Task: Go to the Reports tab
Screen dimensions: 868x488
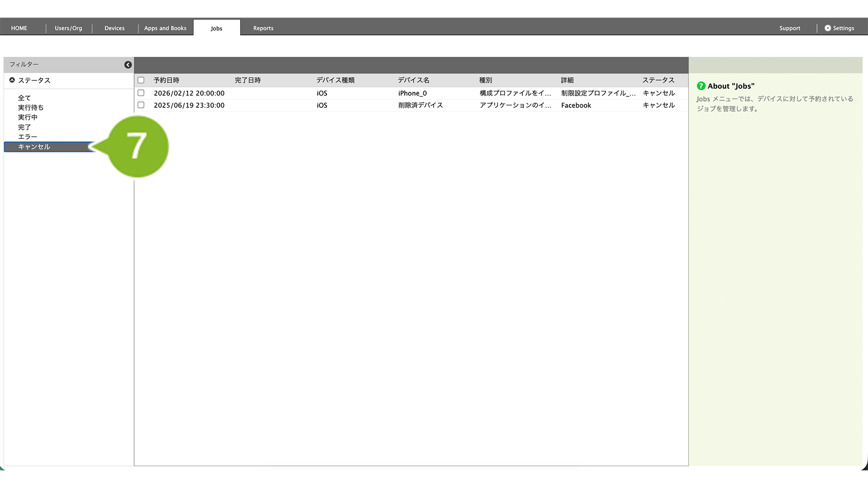Action: coord(263,28)
